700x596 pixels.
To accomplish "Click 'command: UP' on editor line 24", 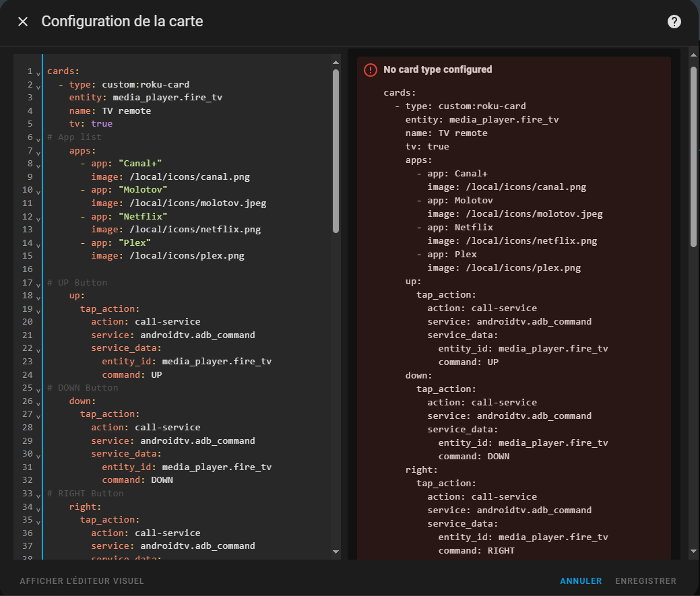I will click(x=131, y=374).
